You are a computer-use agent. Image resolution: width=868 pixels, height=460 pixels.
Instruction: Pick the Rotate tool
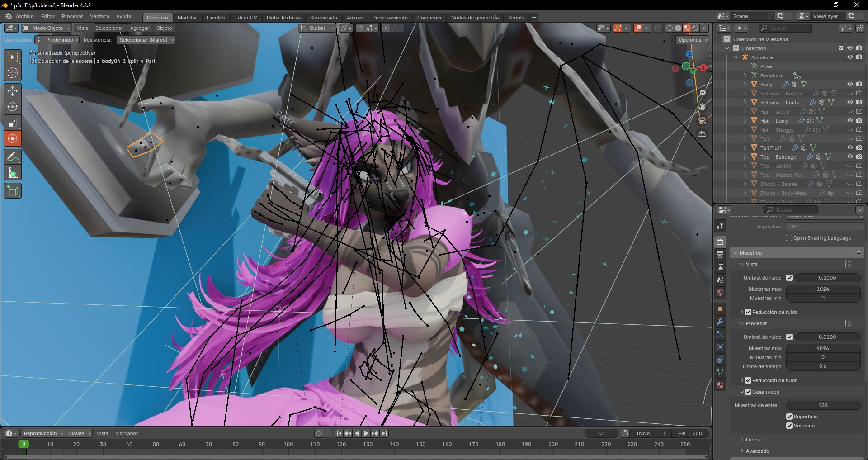click(x=13, y=107)
